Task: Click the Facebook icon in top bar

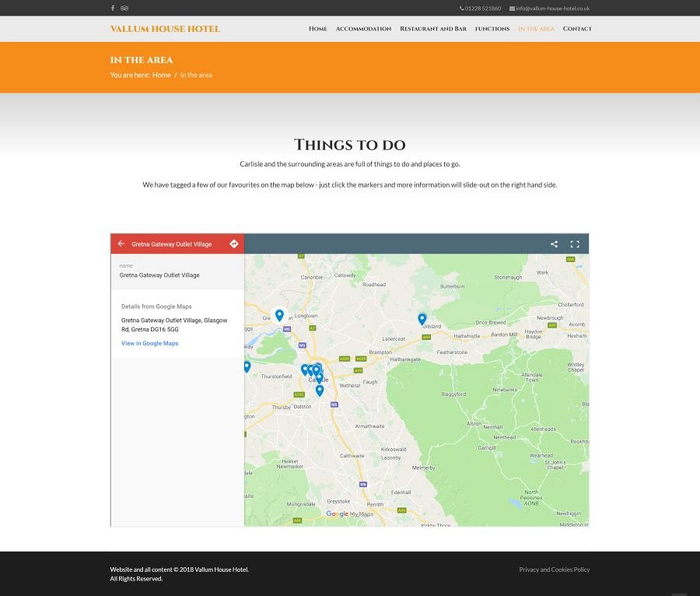Action: (113, 9)
